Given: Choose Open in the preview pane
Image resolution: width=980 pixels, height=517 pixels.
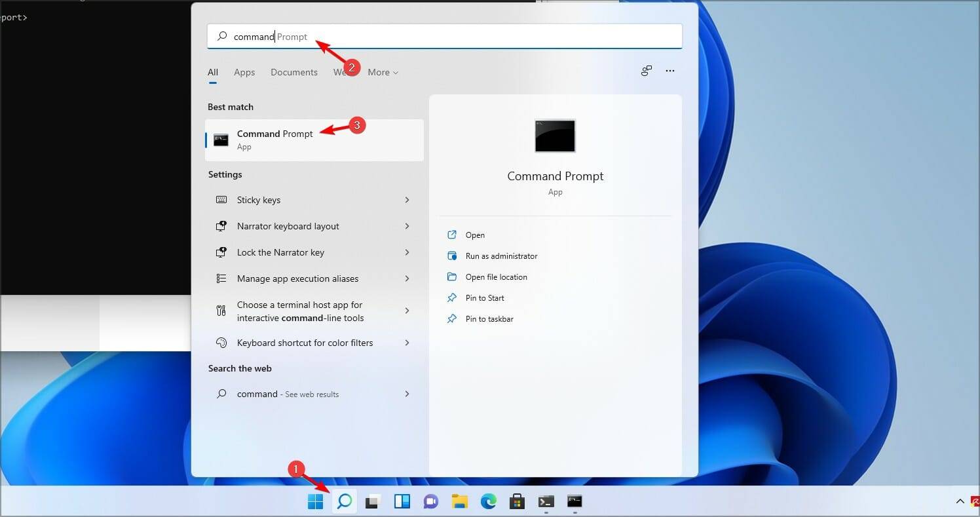Looking at the screenshot, I should 475,235.
